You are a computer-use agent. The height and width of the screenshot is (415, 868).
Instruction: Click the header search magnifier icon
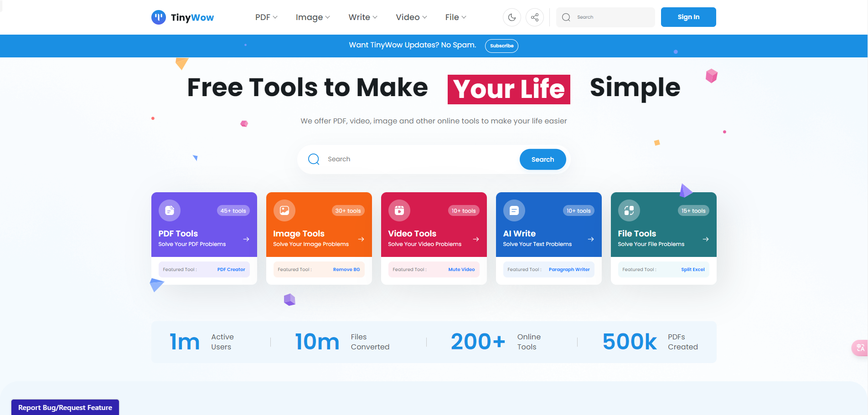pyautogui.click(x=566, y=17)
